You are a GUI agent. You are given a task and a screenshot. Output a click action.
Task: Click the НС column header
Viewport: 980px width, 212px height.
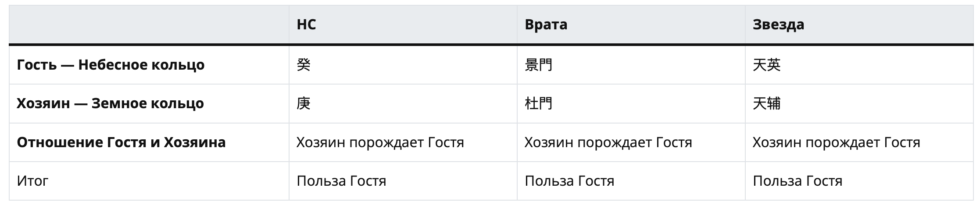[306, 25]
